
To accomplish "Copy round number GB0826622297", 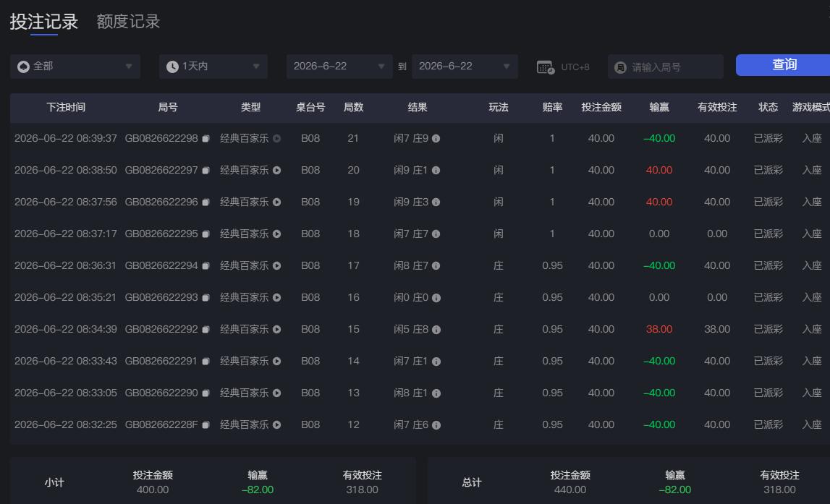I will click(x=206, y=171).
